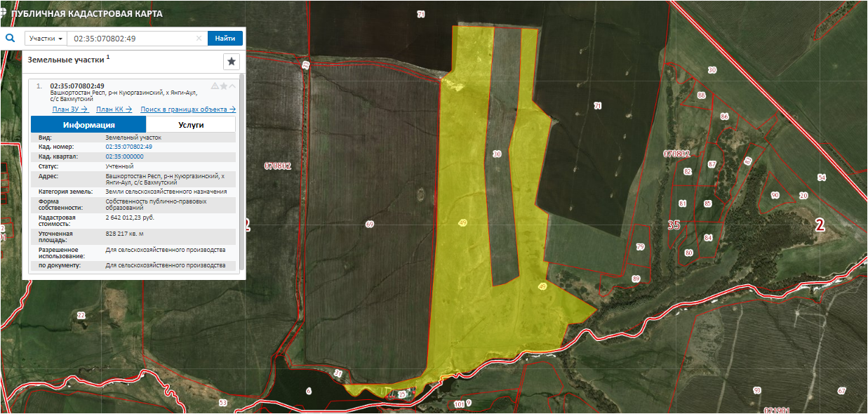
Task: Open the План ЗУ link
Action: point(69,109)
